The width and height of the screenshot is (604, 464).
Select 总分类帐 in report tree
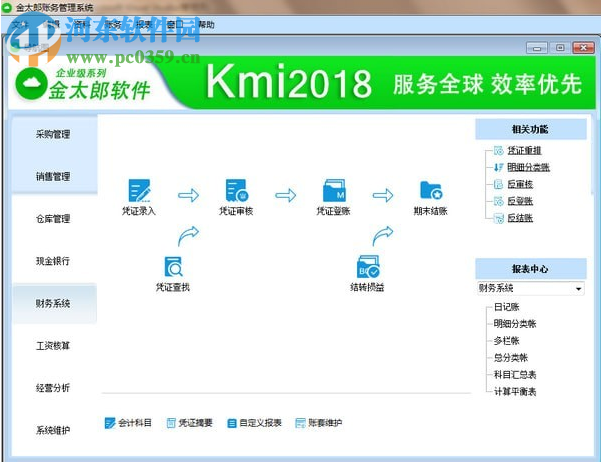[511, 358]
